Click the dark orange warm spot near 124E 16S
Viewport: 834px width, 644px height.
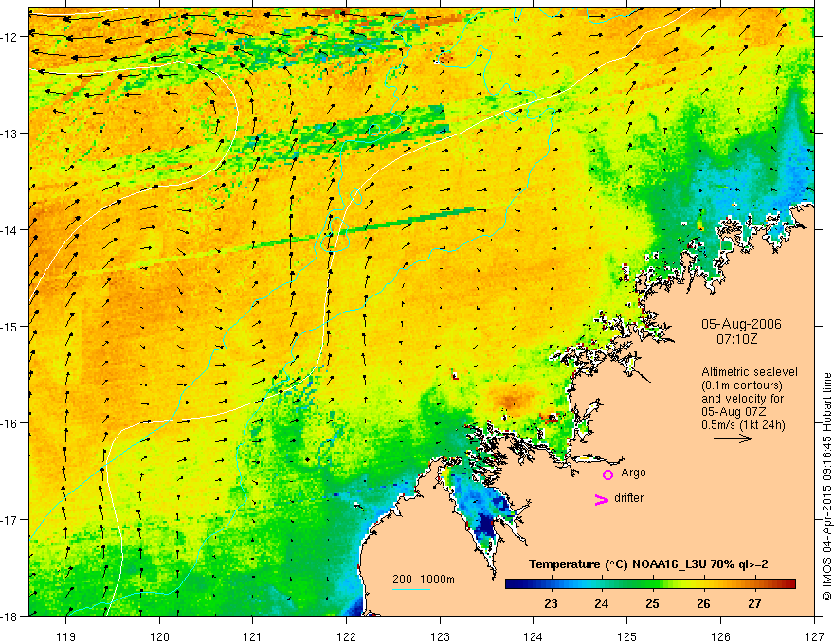[511, 399]
